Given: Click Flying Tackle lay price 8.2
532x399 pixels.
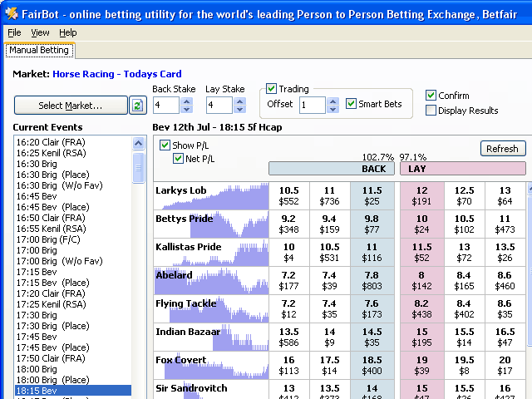Looking at the screenshot, I should pyautogui.click(x=421, y=308).
